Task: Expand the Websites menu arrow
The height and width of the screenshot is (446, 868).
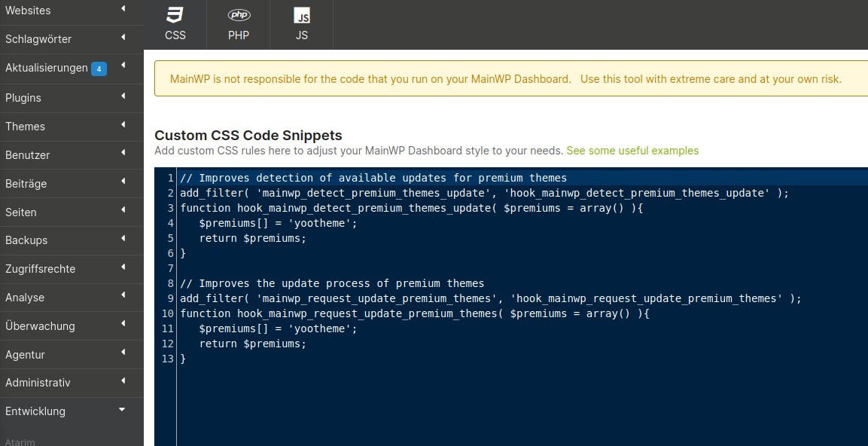Action: pyautogui.click(x=123, y=9)
